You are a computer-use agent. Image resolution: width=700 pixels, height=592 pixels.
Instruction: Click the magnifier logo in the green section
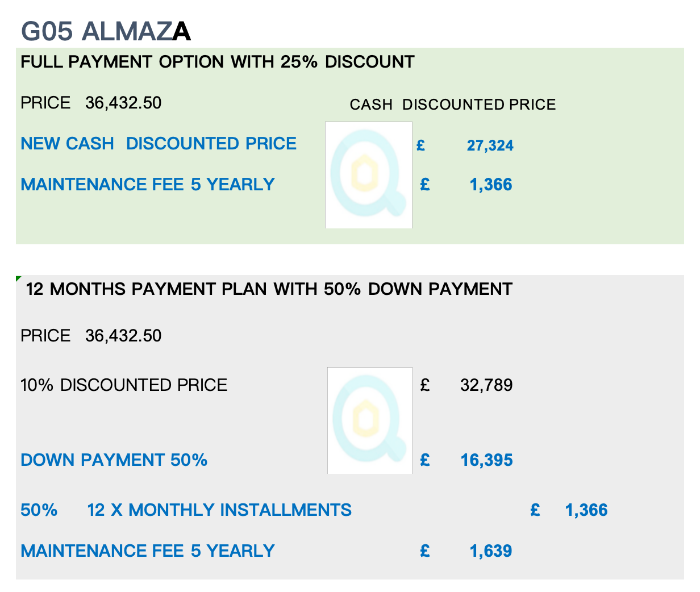369,175
